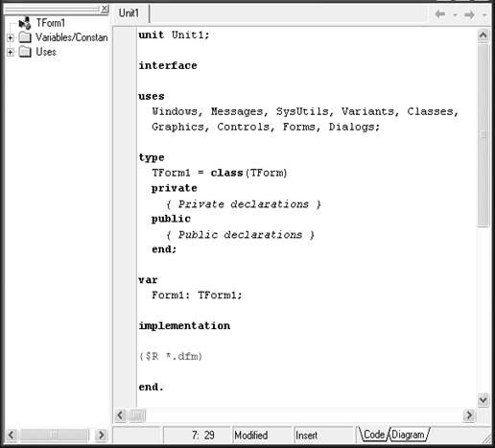Click the 'public' keyword line
The height and width of the screenshot is (448, 495).
coord(171,219)
